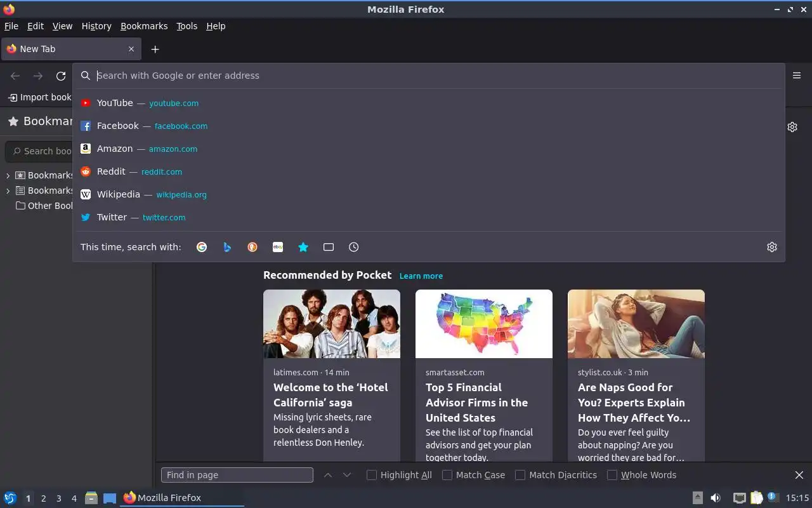Select Other Bookmarks folder in sidebar
This screenshot has height=508, width=812.
[x=44, y=206]
